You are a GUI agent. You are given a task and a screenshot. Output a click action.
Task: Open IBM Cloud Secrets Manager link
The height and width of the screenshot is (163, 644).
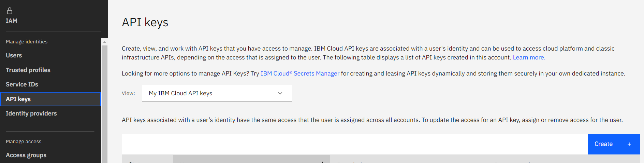tap(300, 73)
